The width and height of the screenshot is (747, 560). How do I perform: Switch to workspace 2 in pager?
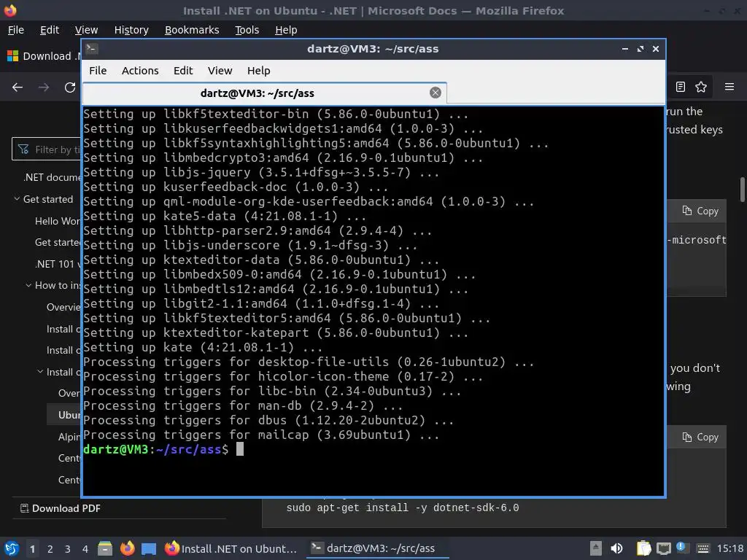click(x=50, y=549)
